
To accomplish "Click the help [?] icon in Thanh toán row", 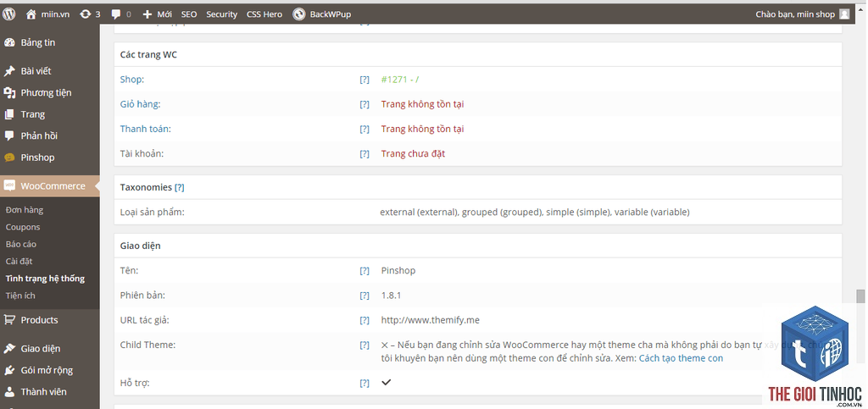I will (x=364, y=130).
